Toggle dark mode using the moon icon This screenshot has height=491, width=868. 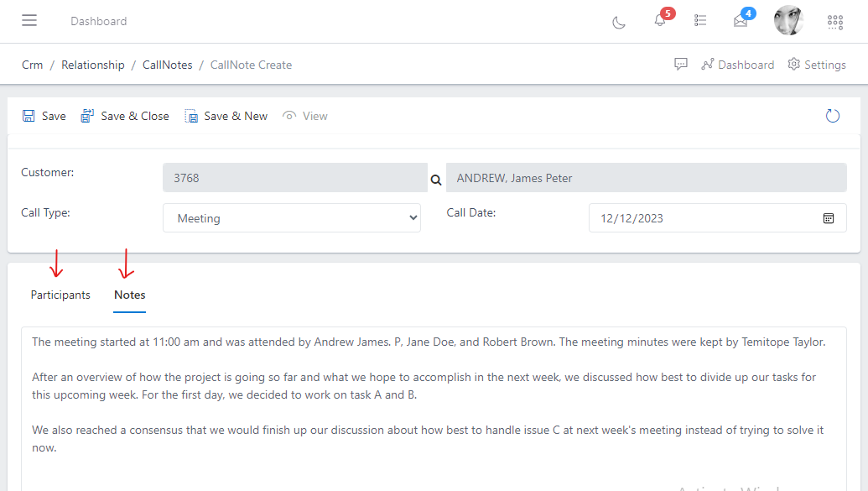pos(618,23)
